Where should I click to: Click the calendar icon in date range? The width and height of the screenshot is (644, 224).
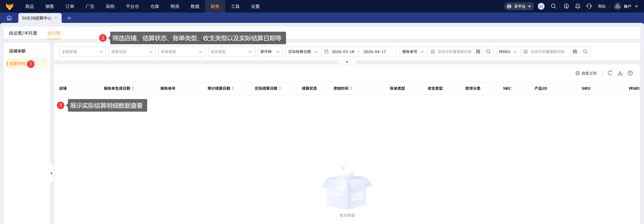(326, 52)
